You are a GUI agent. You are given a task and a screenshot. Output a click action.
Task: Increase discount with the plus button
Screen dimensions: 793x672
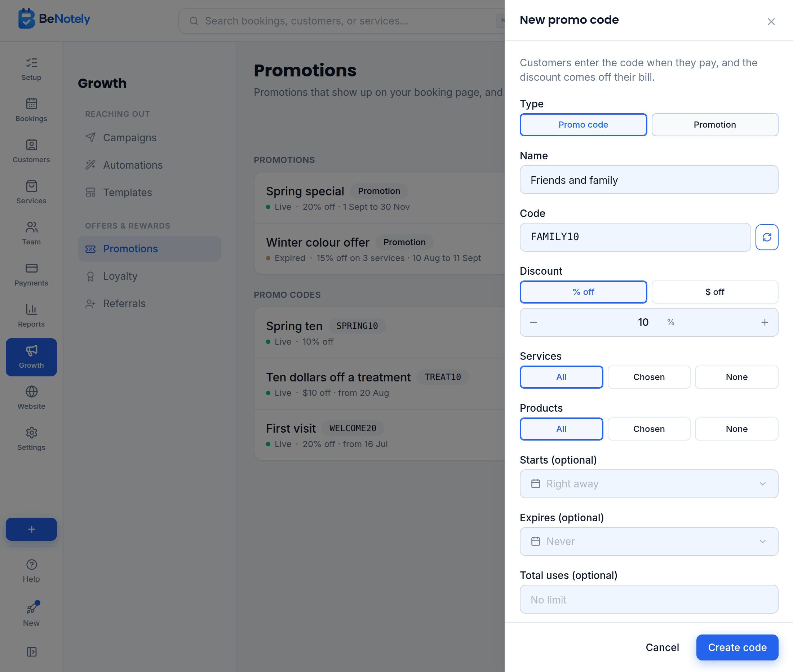pos(765,322)
